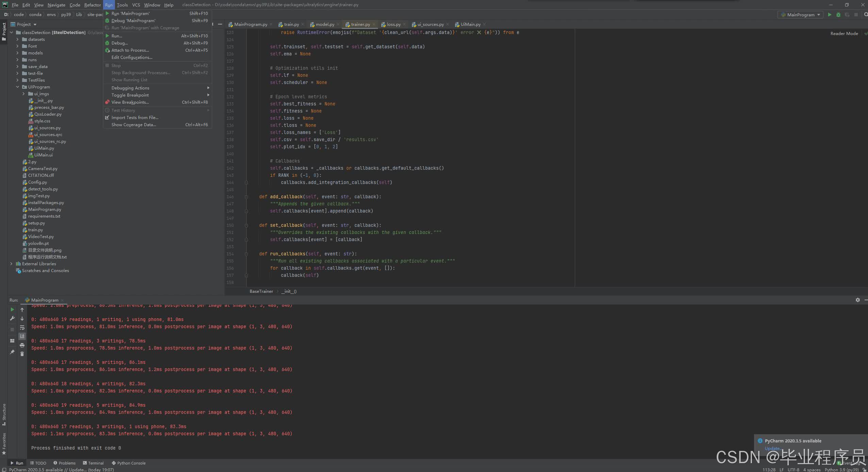Click the Python 3.9 (py39) interpreter widget
This screenshot has width=868, height=472.
[841, 470]
